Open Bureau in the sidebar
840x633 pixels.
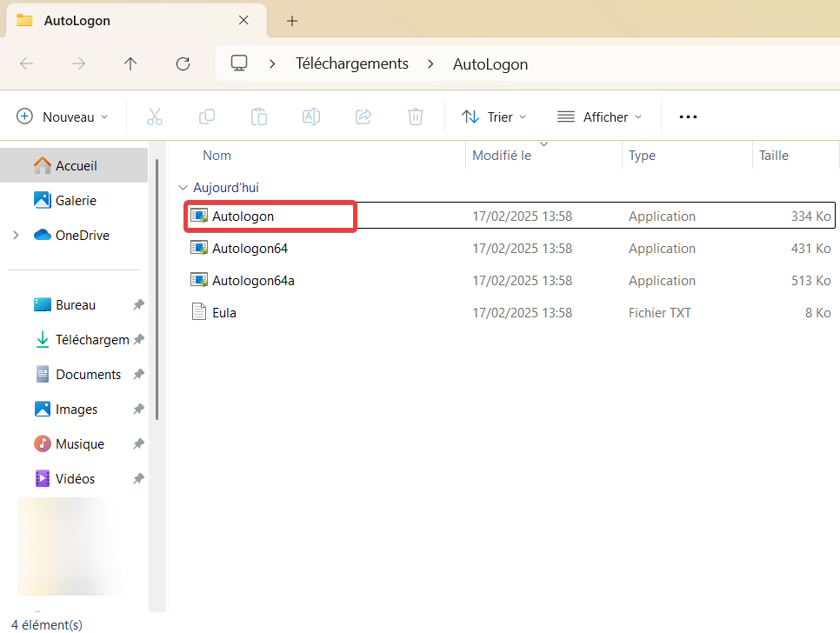74,304
